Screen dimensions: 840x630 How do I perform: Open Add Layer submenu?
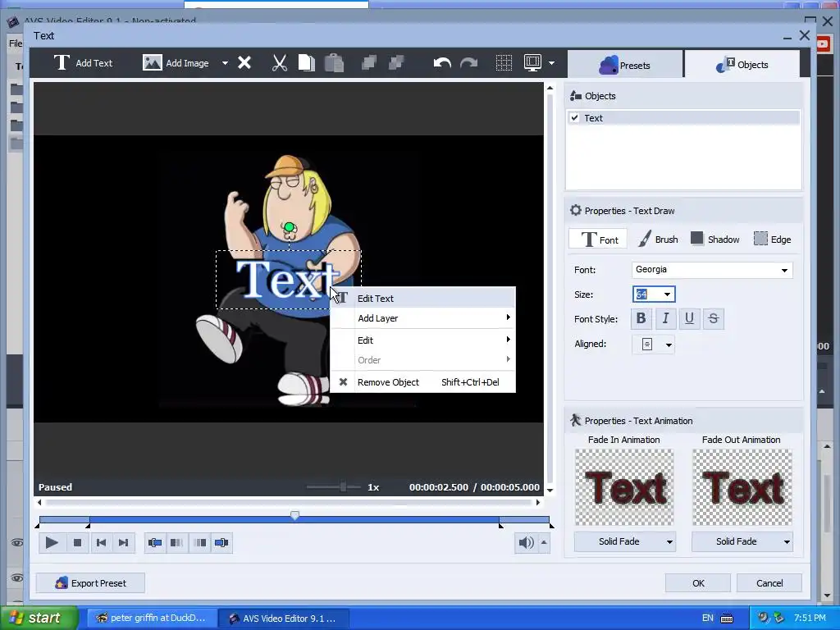[422, 318]
